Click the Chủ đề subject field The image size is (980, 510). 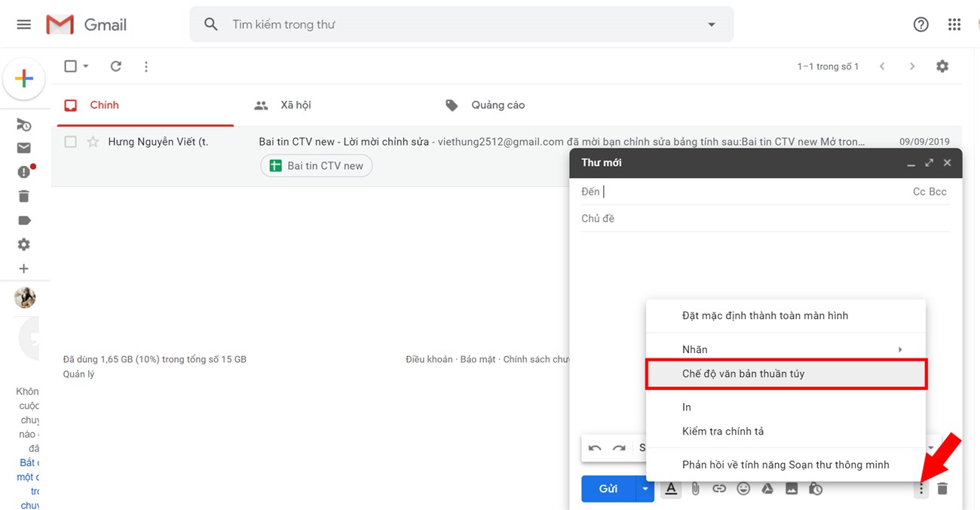click(x=765, y=219)
